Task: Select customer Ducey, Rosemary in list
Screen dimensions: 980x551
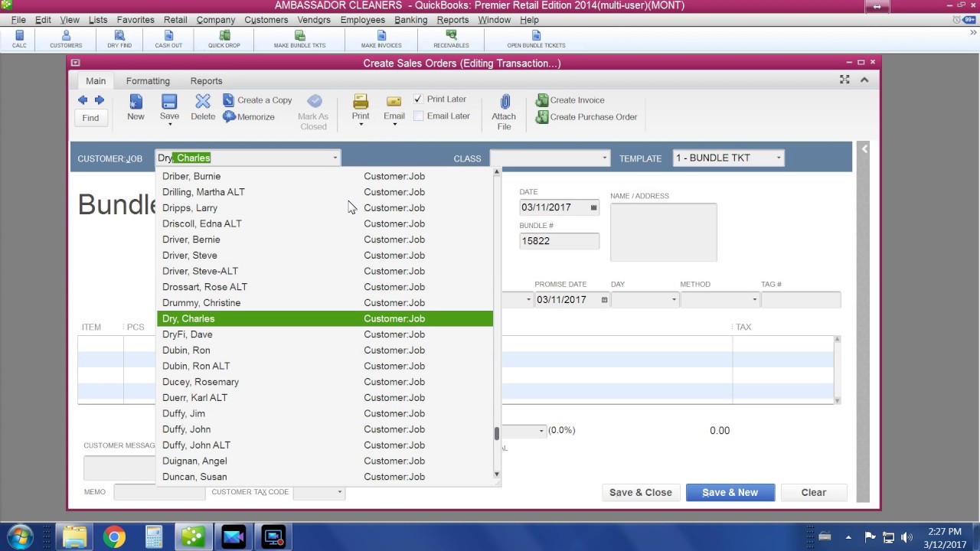Action: coord(325,382)
